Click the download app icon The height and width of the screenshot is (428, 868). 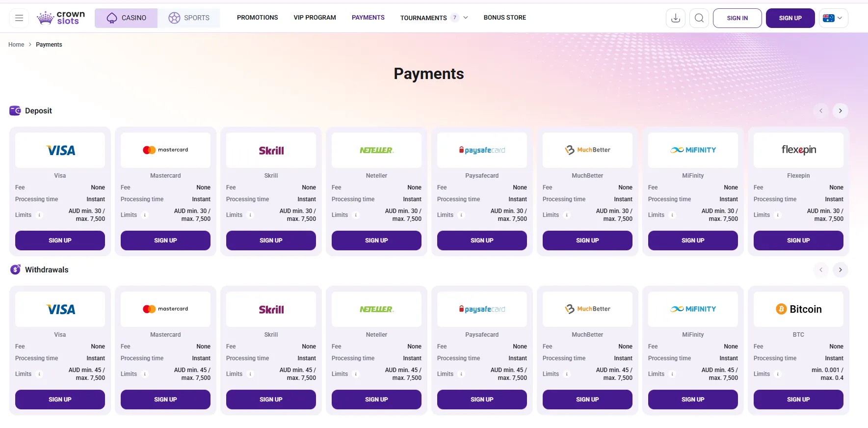pyautogui.click(x=676, y=18)
